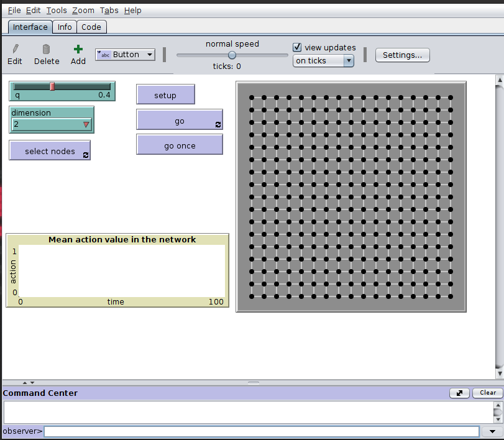Switch to the Code tab
Image resolution: width=504 pixels, height=440 pixels.
91,27
